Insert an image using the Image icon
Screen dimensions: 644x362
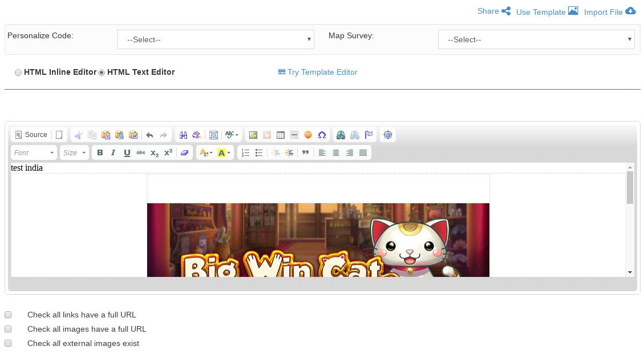[253, 135]
